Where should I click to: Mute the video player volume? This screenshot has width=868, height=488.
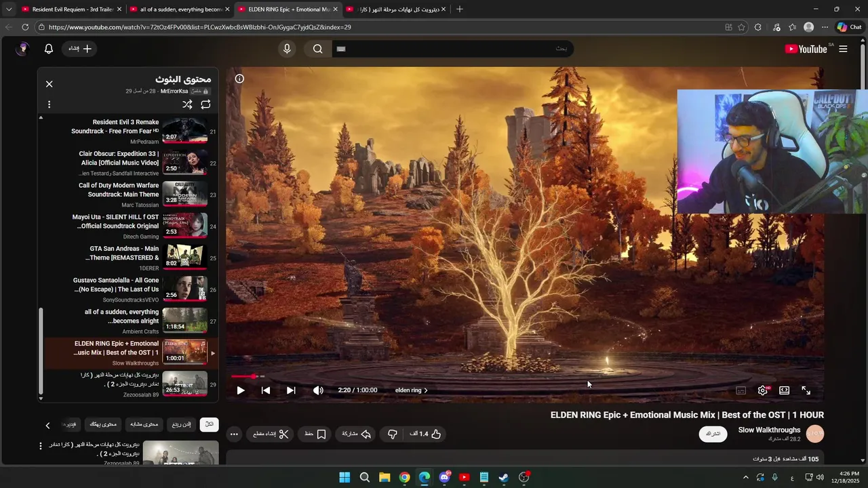[318, 390]
